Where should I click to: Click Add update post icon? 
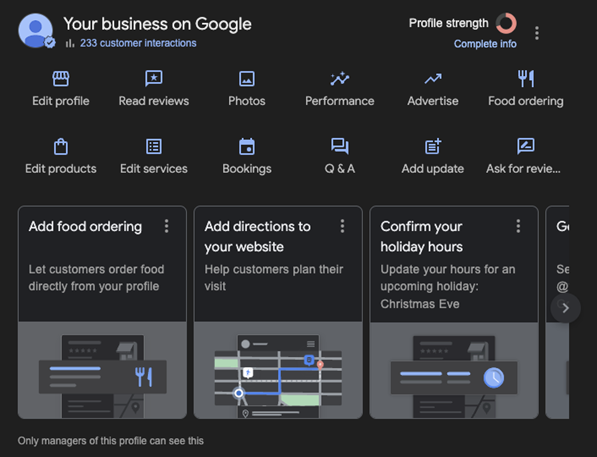point(433,146)
